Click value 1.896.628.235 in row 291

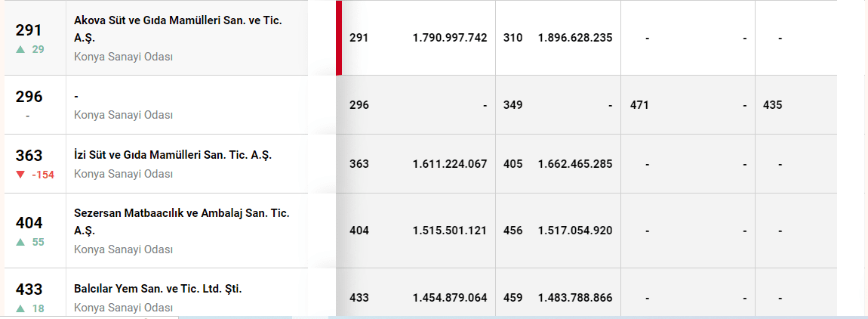coord(575,38)
